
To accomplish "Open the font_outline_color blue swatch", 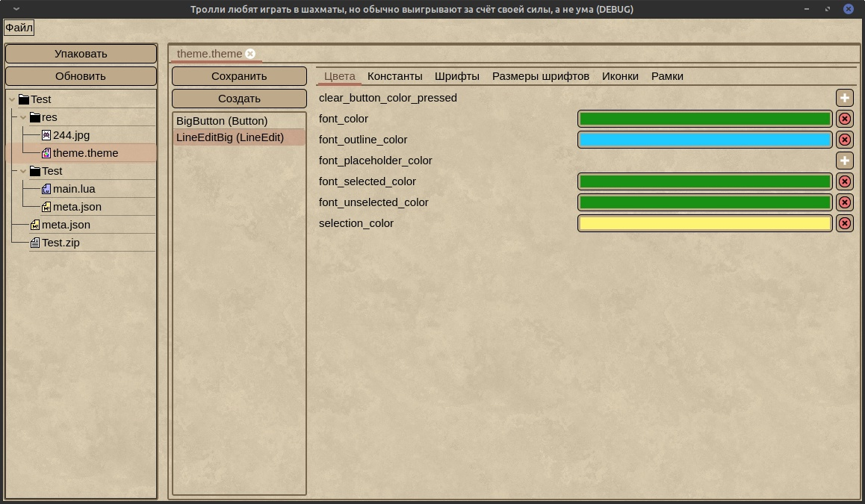I will coord(705,140).
